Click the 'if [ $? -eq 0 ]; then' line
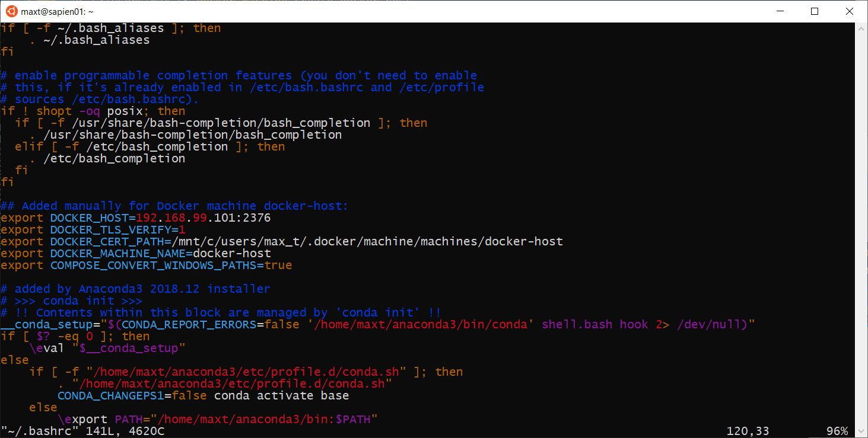Image resolution: width=868 pixels, height=438 pixels. click(75, 337)
